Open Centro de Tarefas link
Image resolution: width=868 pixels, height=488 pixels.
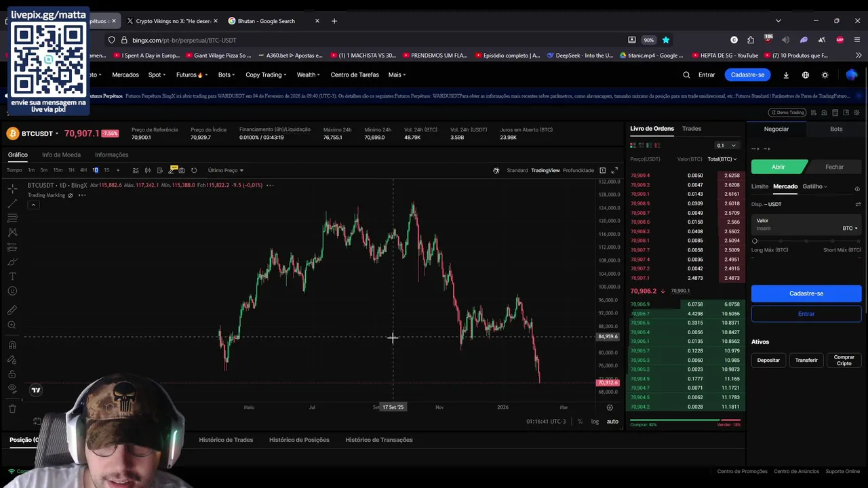coord(355,75)
